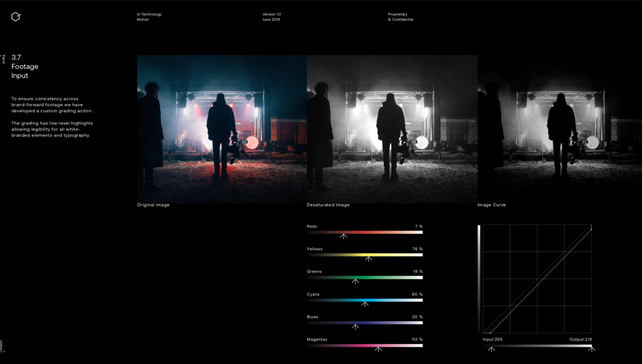Open the Desaturated image thumbnail
The height and width of the screenshot is (364, 642).
[392, 128]
